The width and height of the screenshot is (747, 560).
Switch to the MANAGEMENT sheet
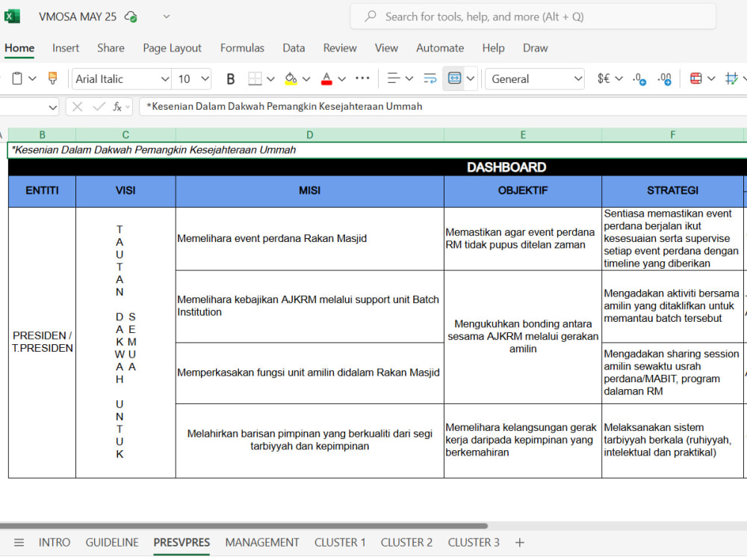[x=262, y=542]
